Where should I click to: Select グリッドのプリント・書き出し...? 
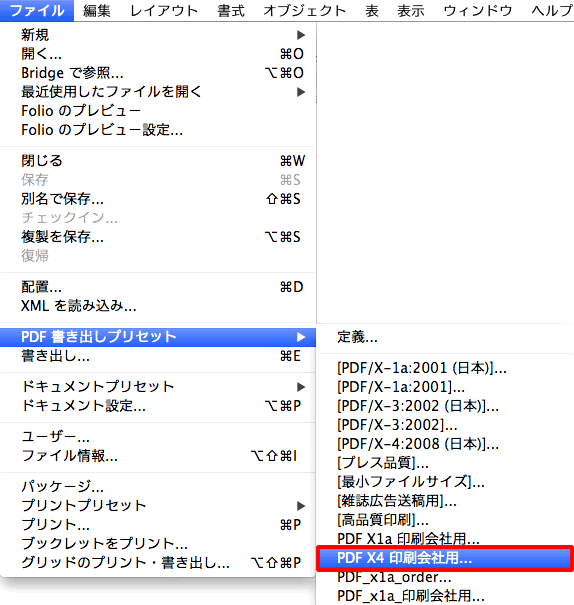(158, 563)
